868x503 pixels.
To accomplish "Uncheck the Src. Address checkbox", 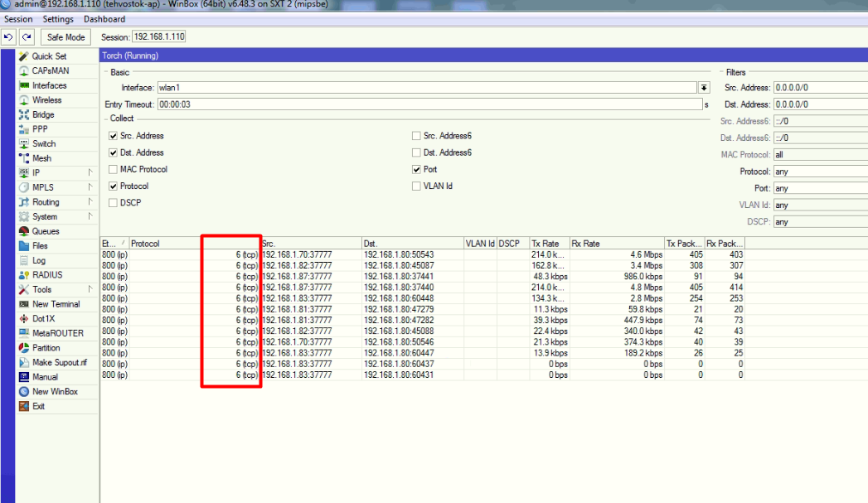I will pos(114,136).
